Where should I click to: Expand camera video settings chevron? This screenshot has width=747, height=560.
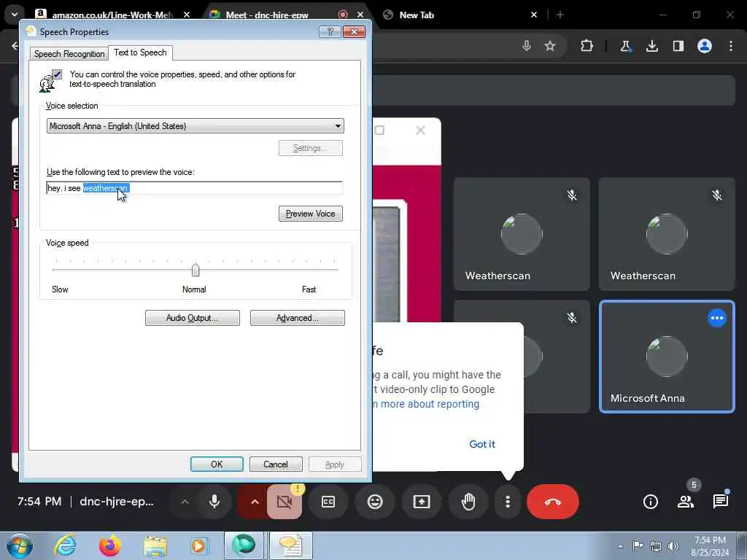255,502
